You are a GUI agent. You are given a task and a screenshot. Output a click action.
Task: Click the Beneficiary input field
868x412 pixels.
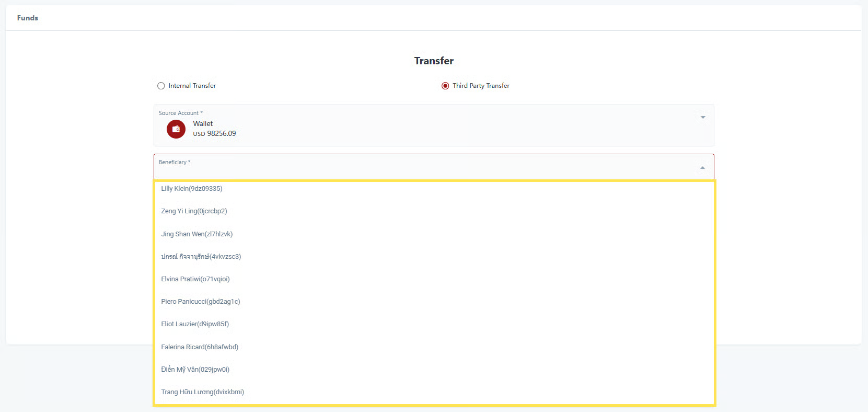(418, 169)
